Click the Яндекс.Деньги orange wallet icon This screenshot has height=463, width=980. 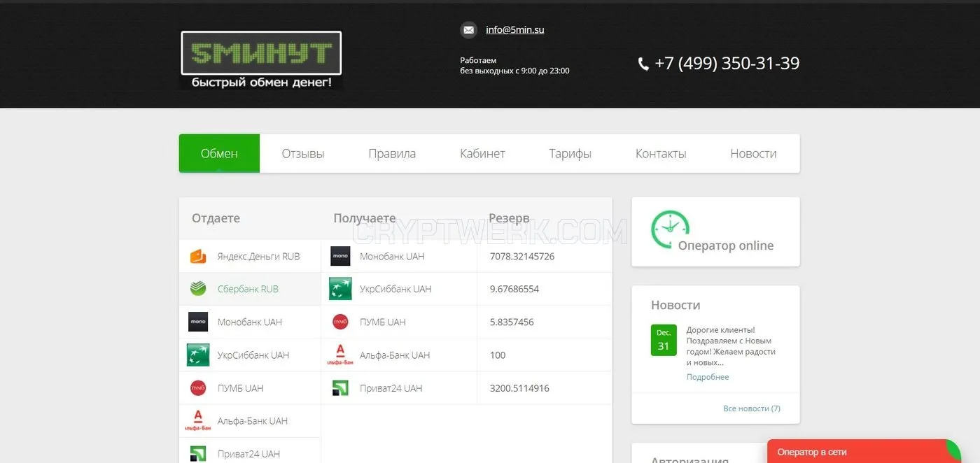198,257
